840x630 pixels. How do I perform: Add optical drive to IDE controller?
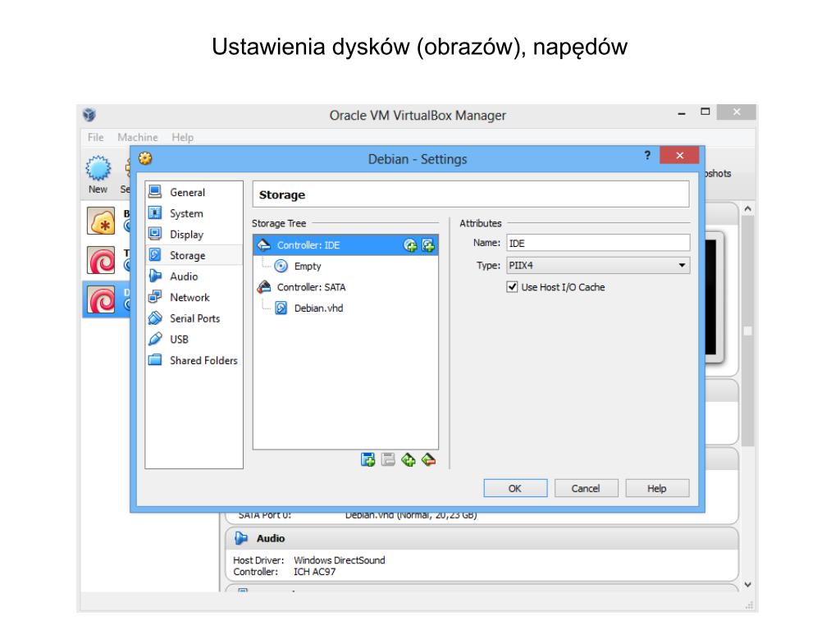(x=410, y=245)
